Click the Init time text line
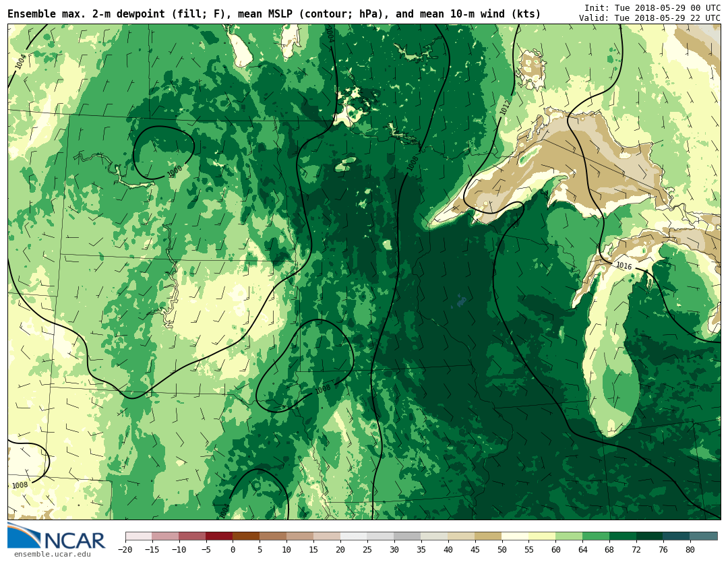 tap(652, 7)
